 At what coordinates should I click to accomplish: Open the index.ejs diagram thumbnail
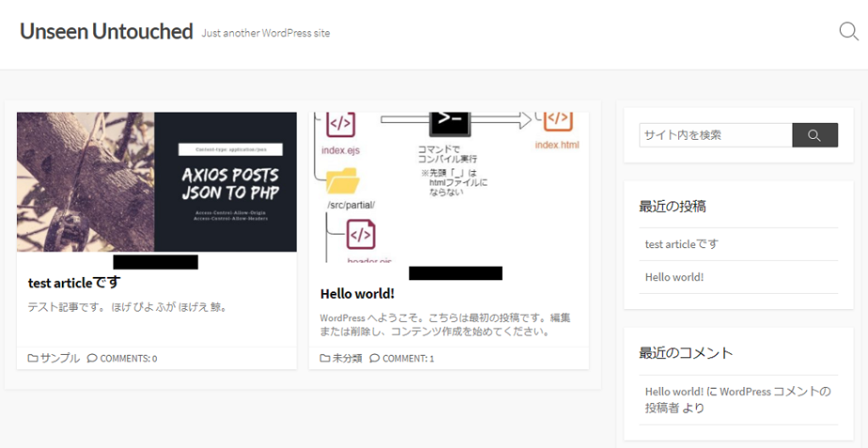pyautogui.click(x=448, y=187)
